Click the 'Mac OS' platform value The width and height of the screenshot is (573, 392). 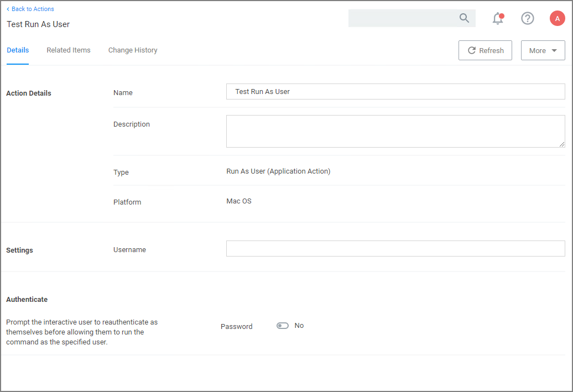click(239, 201)
